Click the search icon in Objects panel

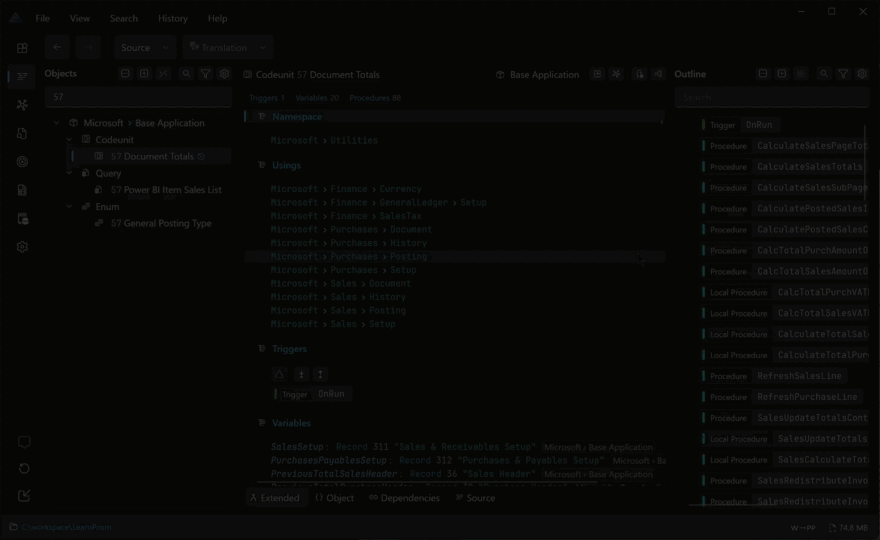click(x=186, y=74)
